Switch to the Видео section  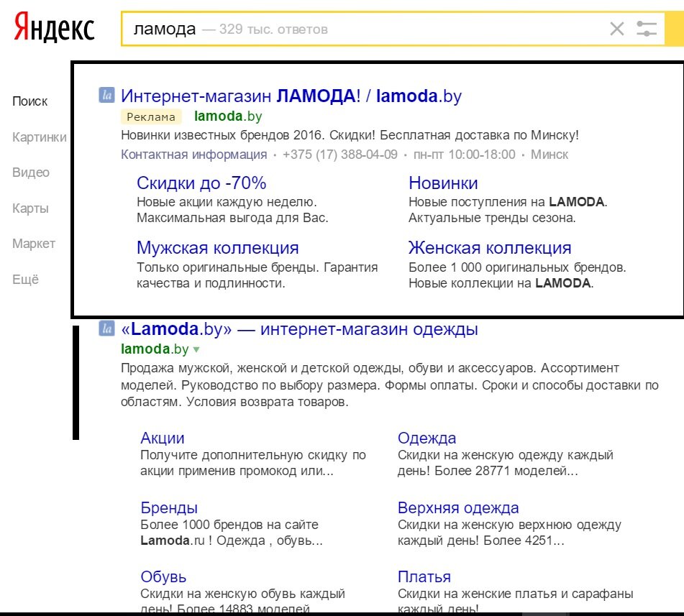pyautogui.click(x=31, y=172)
